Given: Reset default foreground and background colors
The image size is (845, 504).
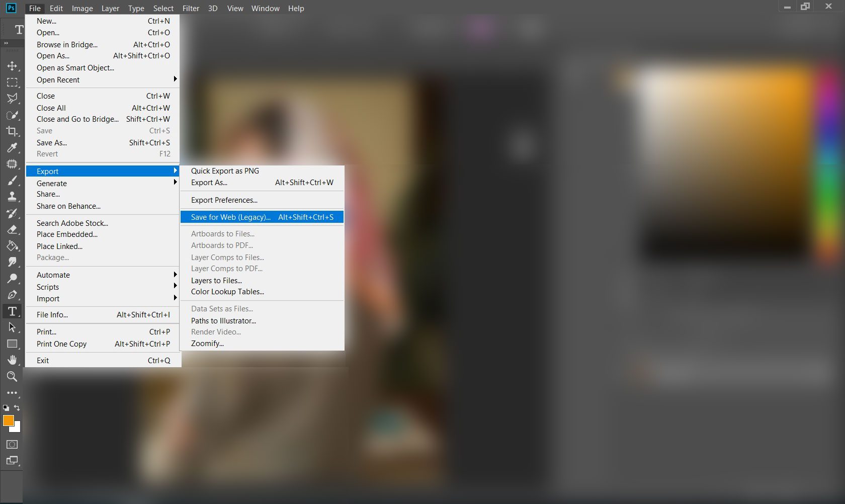Looking at the screenshot, I should click(6, 408).
